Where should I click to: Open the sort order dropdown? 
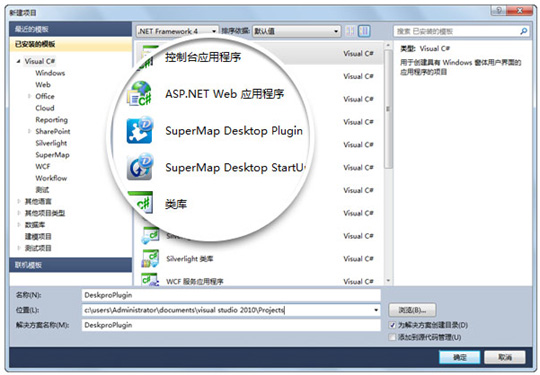pyautogui.click(x=297, y=31)
